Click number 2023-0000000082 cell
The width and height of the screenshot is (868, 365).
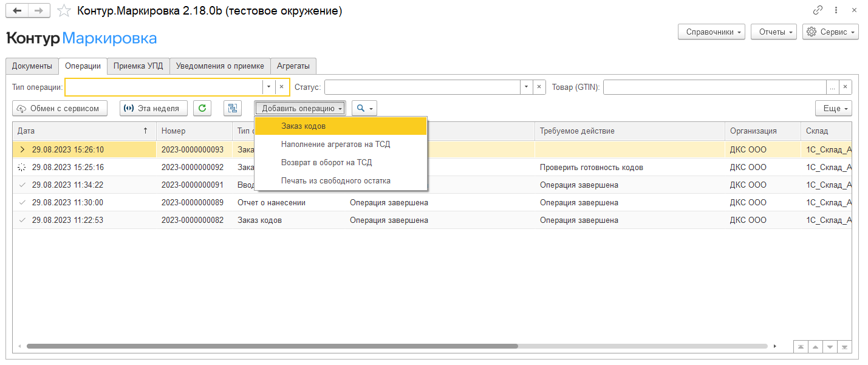pyautogui.click(x=194, y=220)
